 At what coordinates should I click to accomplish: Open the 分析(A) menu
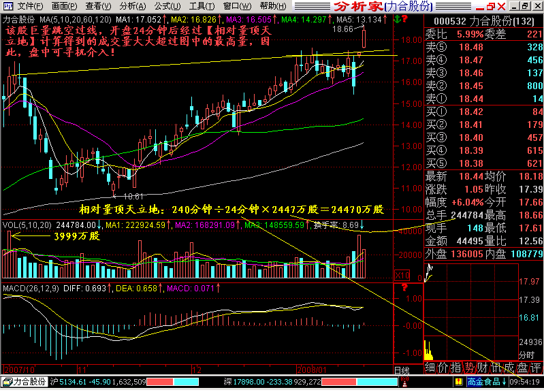coord(127,6)
